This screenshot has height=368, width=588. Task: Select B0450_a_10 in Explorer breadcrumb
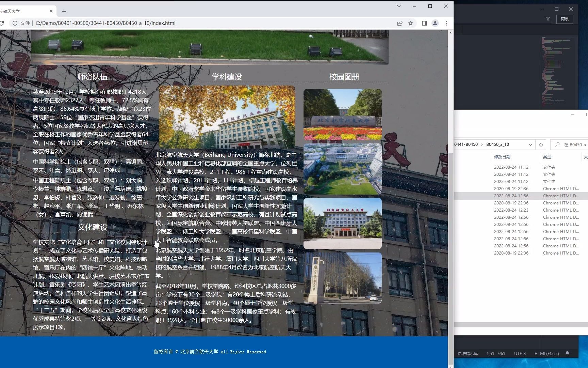point(497,144)
